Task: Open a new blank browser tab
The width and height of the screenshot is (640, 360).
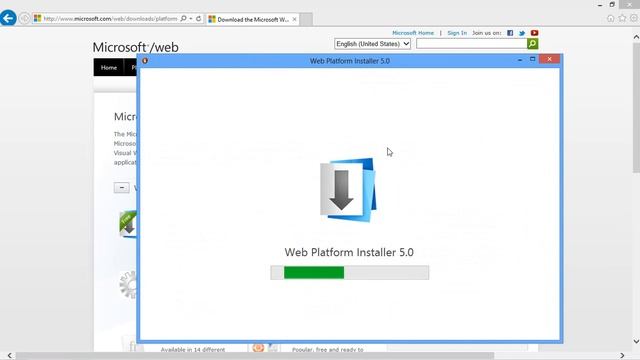Action: coord(307,19)
